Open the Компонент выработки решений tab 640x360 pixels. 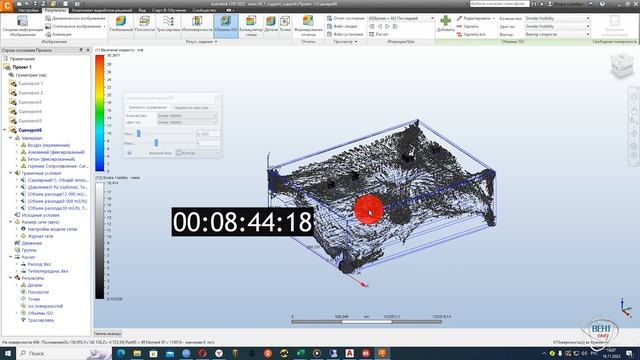[x=102, y=10]
